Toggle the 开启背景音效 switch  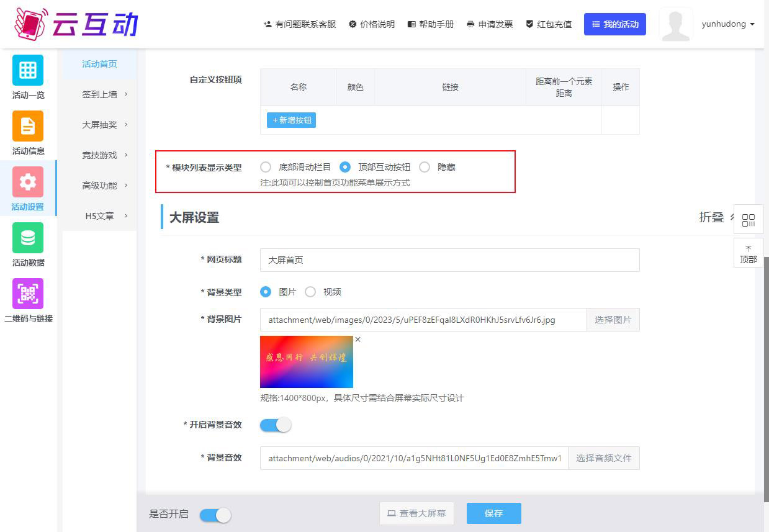(x=276, y=425)
